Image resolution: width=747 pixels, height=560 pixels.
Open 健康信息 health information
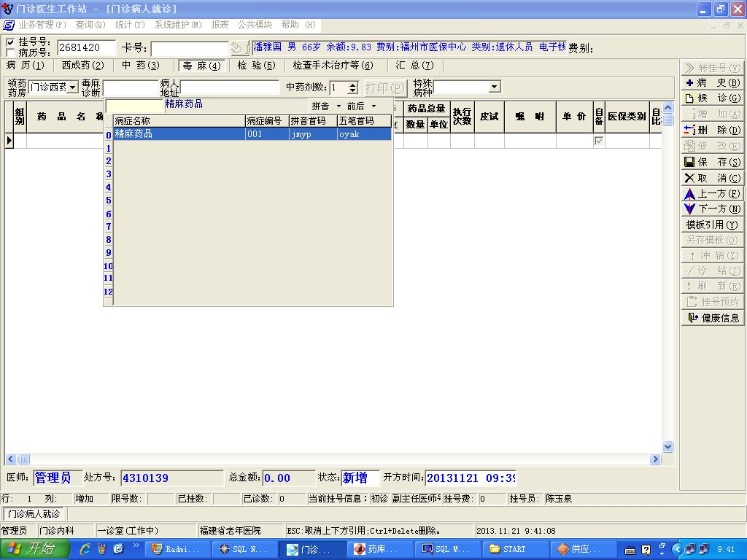713,318
